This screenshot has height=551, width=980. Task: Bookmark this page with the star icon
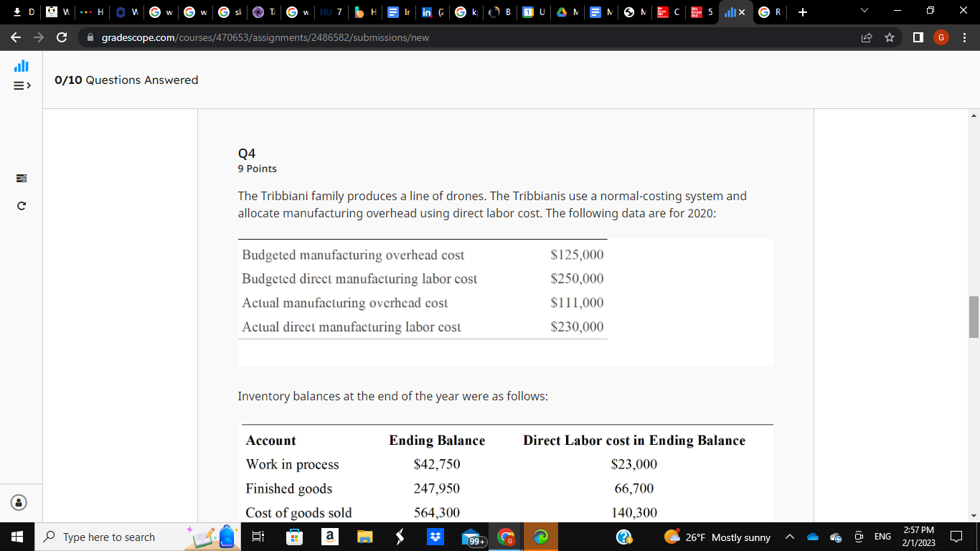[x=890, y=37]
